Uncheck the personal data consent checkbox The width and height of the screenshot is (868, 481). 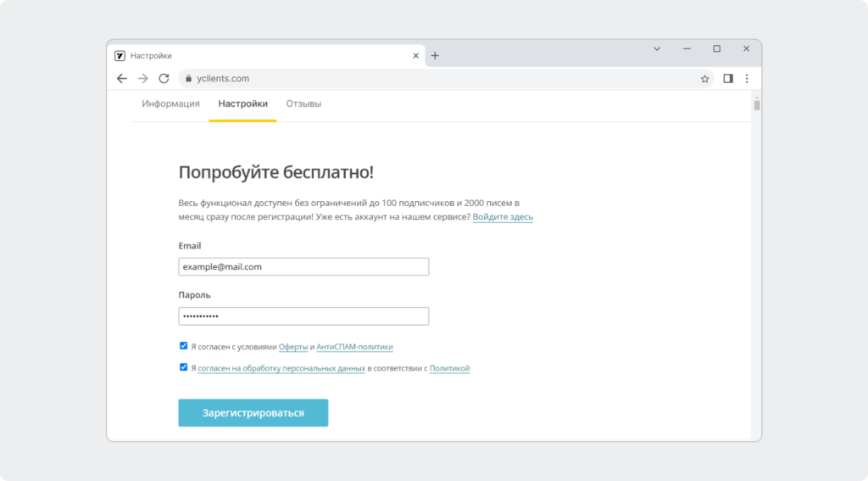183,367
